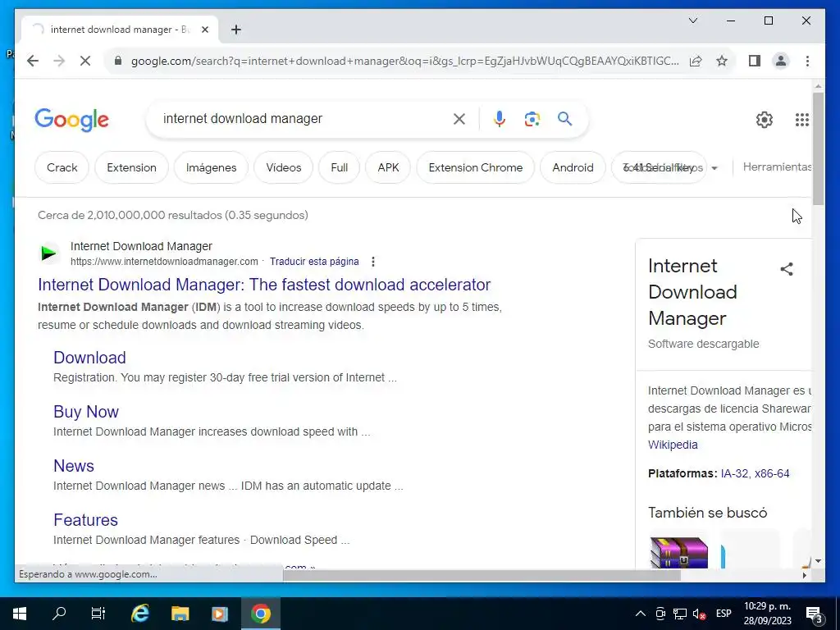Switch to the Videos tab
Viewport: 840px width, 630px height.
click(x=283, y=167)
